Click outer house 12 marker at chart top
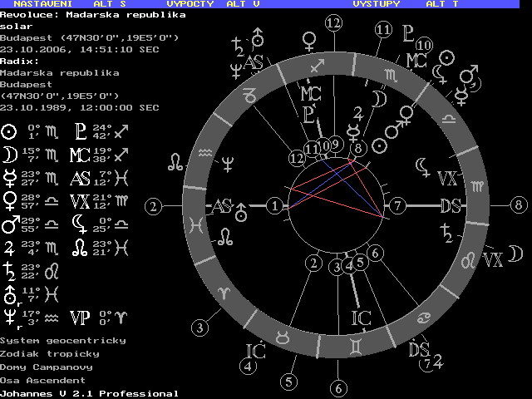532x399 pixels. click(334, 23)
